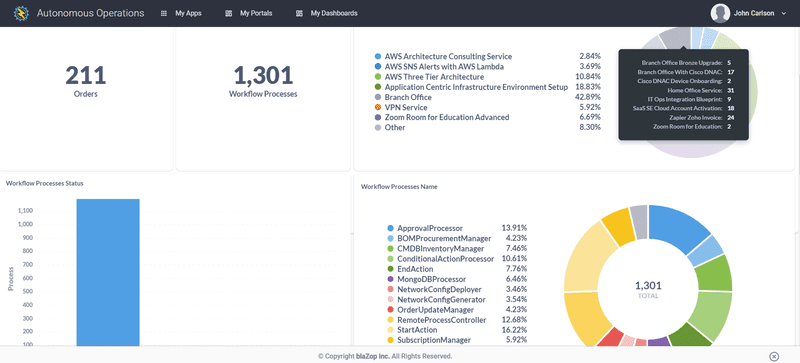The width and height of the screenshot is (800, 363).
Task: Dismiss the footer with the close icon
Action: click(774, 356)
